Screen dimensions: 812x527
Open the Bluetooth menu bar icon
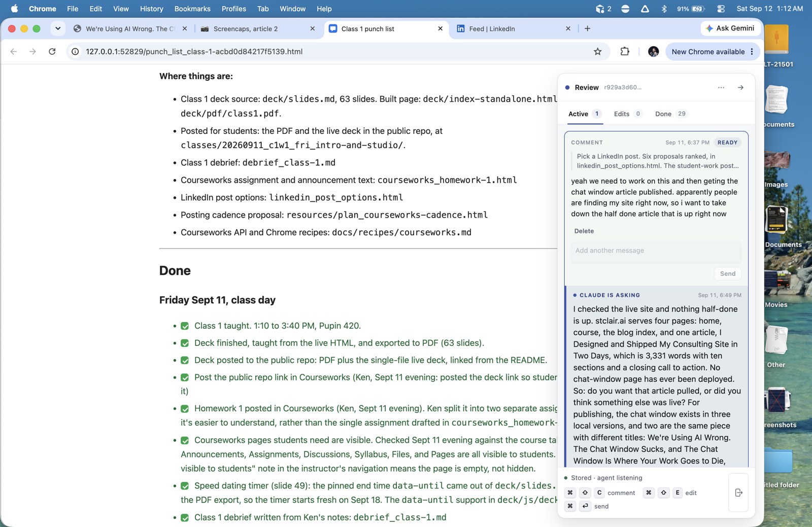[664, 9]
